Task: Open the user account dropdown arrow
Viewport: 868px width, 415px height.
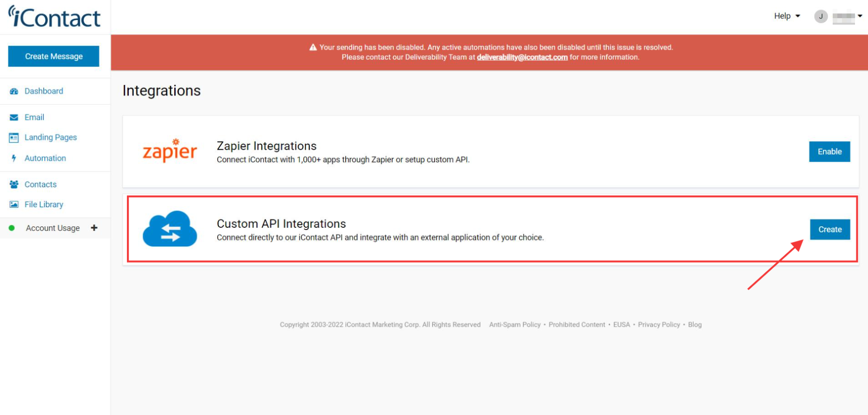Action: coord(860,16)
